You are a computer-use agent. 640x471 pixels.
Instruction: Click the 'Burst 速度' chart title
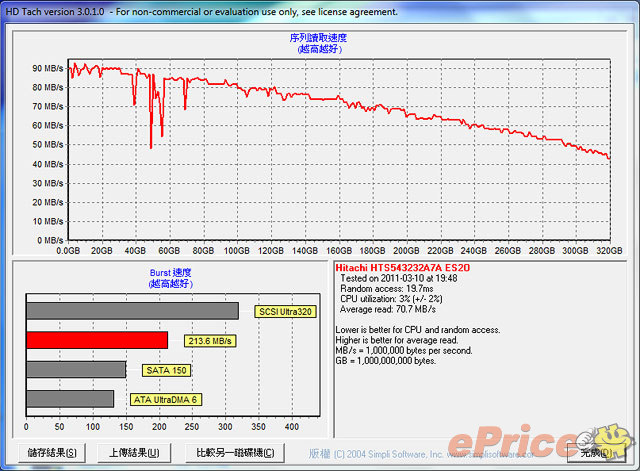(170, 273)
